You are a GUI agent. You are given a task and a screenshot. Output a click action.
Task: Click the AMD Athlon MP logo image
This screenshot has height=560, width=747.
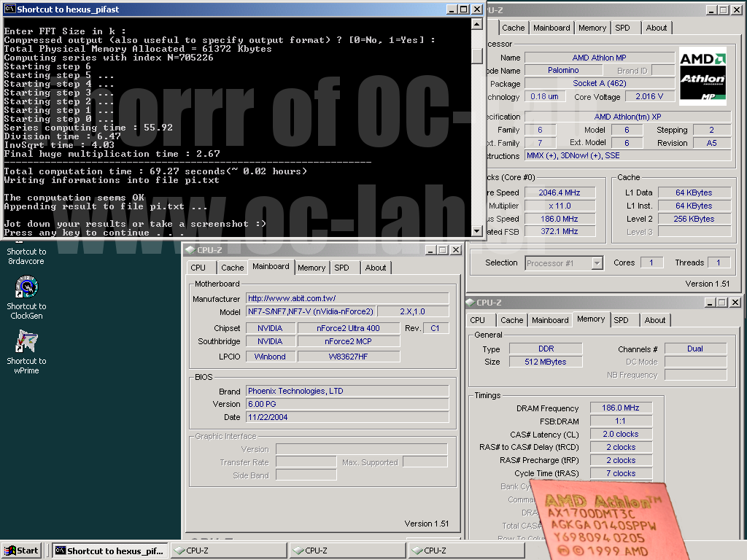point(703,76)
